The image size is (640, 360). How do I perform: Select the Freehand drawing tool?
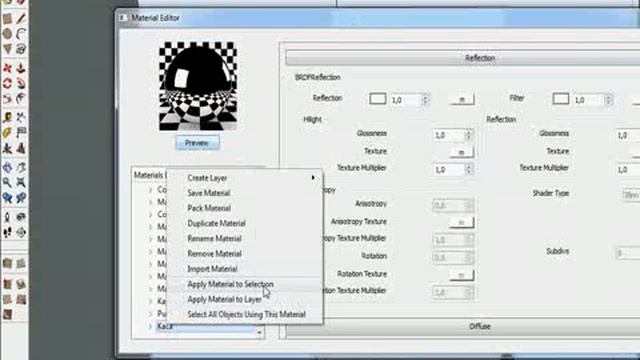click(21, 49)
